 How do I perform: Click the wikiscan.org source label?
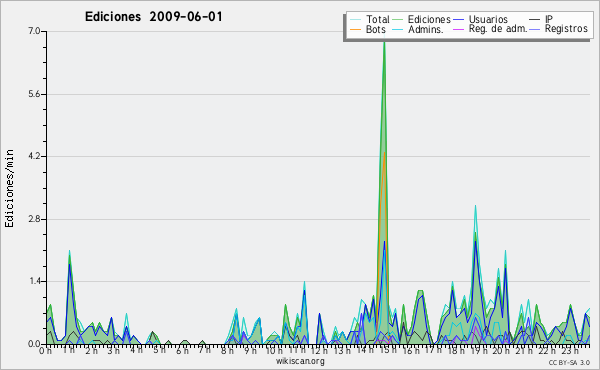click(300, 361)
